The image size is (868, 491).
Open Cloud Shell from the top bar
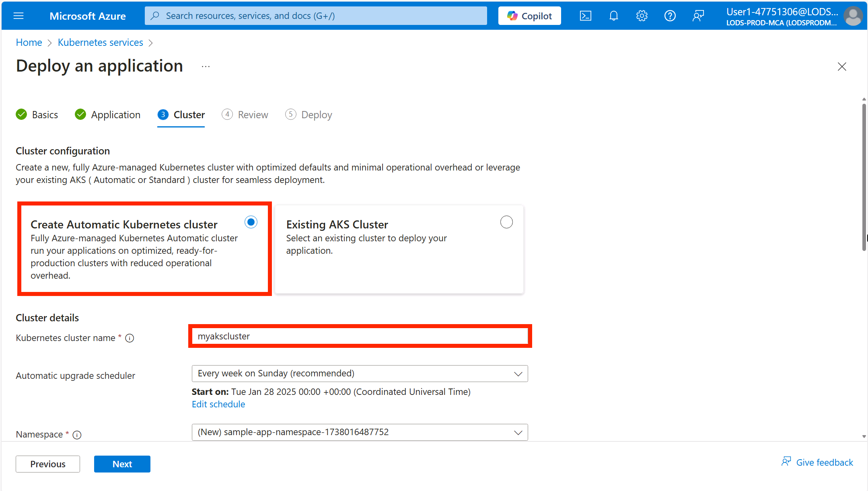pos(585,16)
